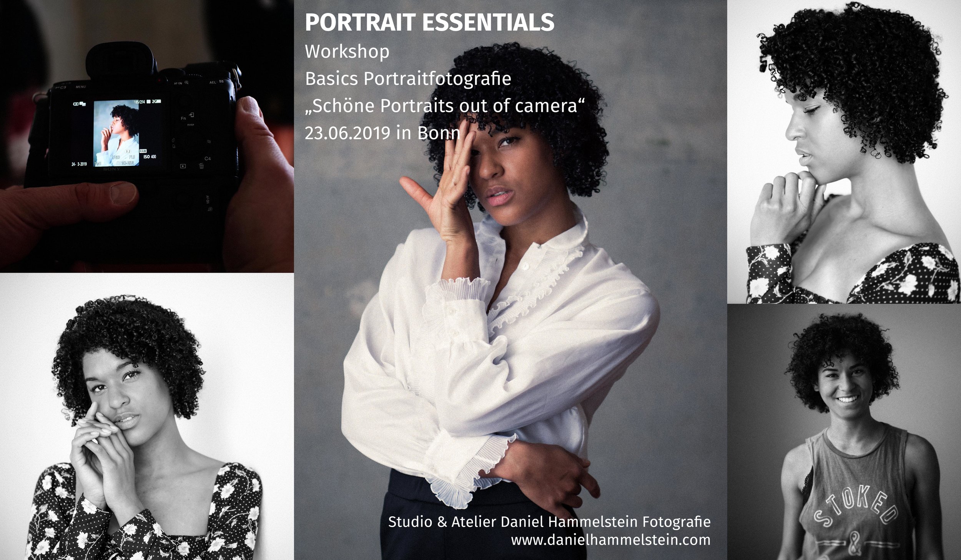961x560 pixels.
Task: Tap the C4 custom button label
Action: pos(208,159)
